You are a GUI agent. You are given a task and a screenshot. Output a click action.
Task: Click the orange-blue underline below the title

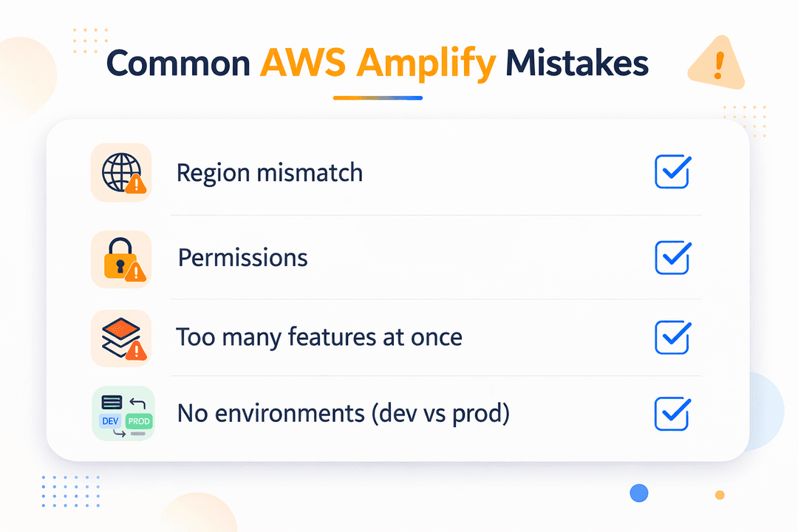[x=378, y=98]
